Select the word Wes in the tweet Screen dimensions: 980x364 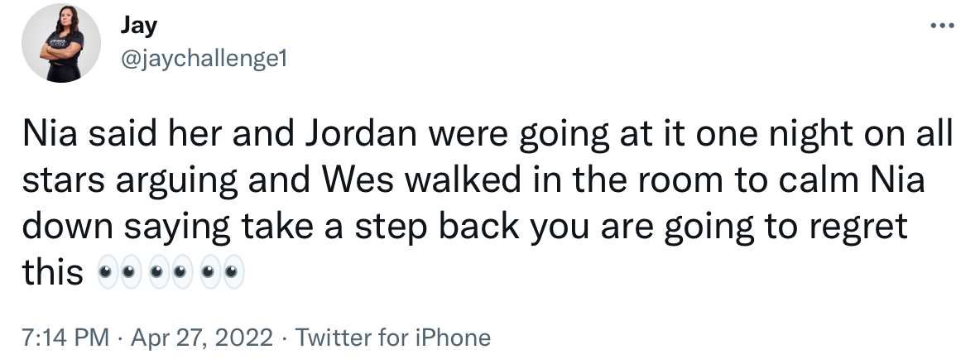click(x=358, y=180)
